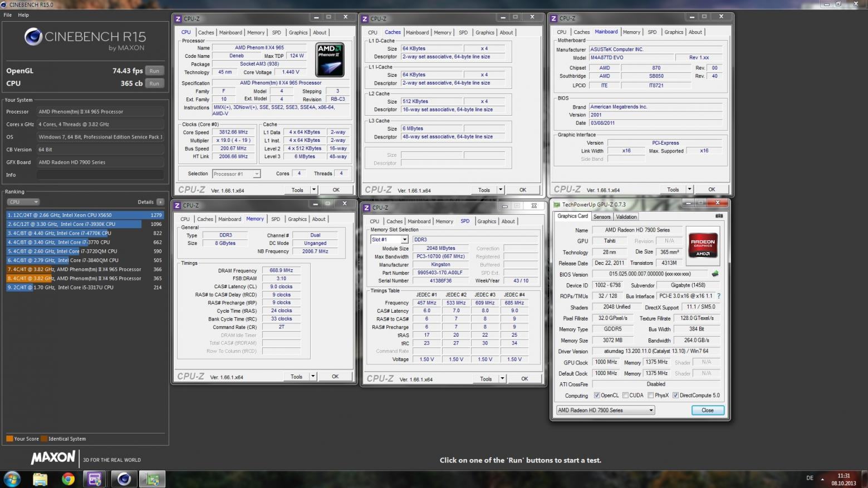
Task: Click OK in the CPU-Z Mainboard window
Action: click(x=712, y=189)
